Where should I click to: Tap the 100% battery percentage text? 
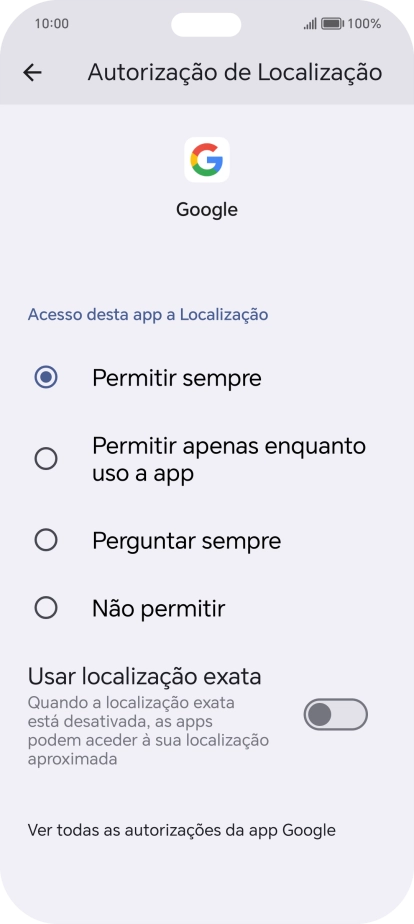[364, 24]
